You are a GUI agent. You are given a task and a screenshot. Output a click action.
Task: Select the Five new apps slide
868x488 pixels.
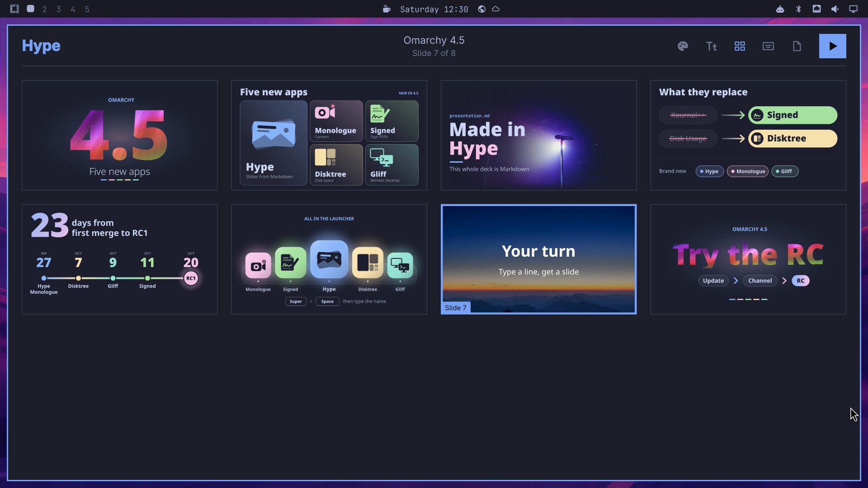click(329, 135)
